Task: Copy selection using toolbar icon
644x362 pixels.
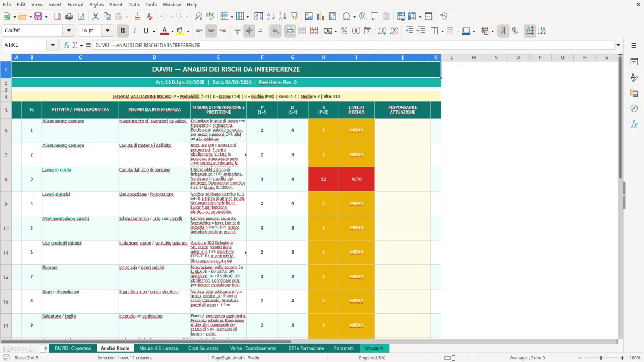Action: [107, 17]
